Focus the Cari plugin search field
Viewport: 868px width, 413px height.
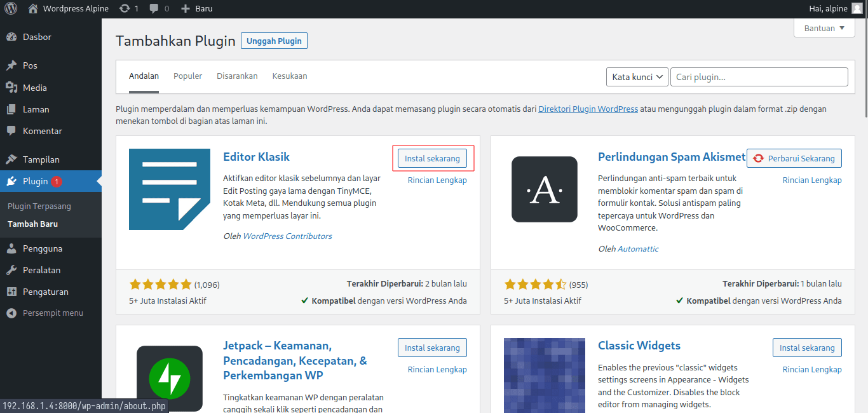[759, 77]
